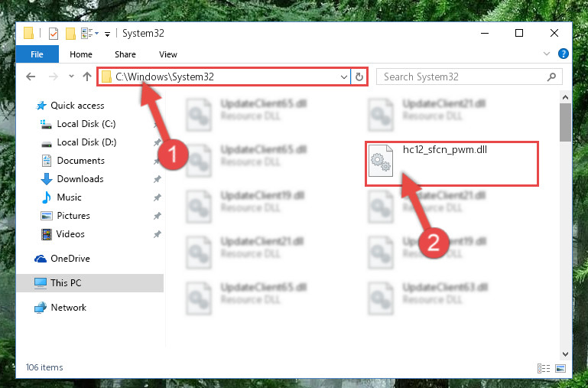The width and height of the screenshot is (588, 388).
Task: Open the Help question mark icon
Action: click(x=563, y=54)
